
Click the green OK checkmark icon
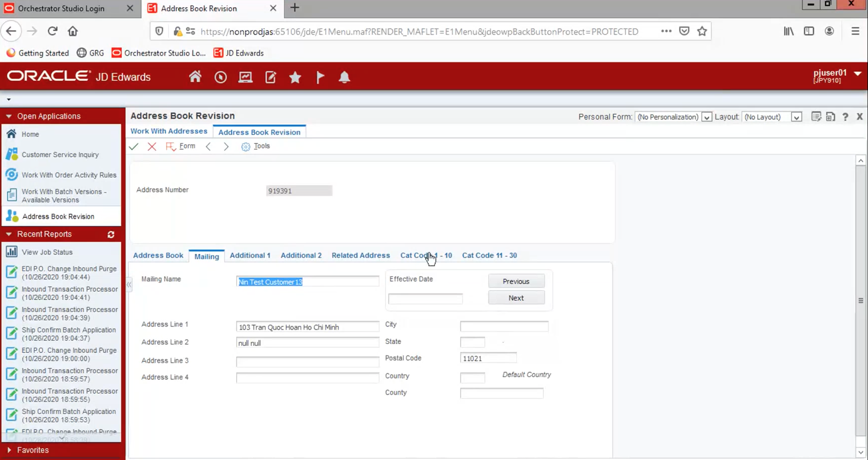coord(134,146)
